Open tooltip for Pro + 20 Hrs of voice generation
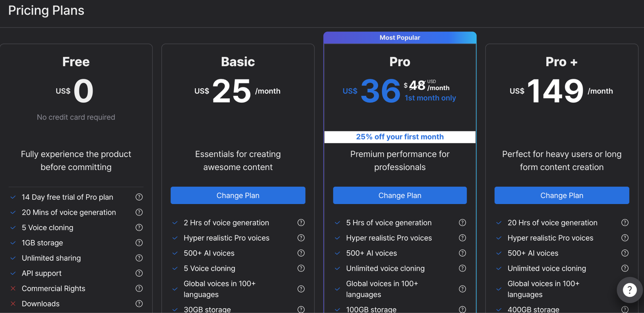The height and width of the screenshot is (313, 644). pos(625,222)
